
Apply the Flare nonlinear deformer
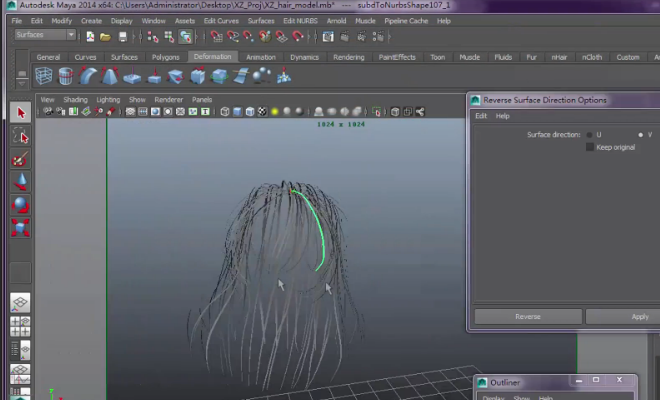109,76
